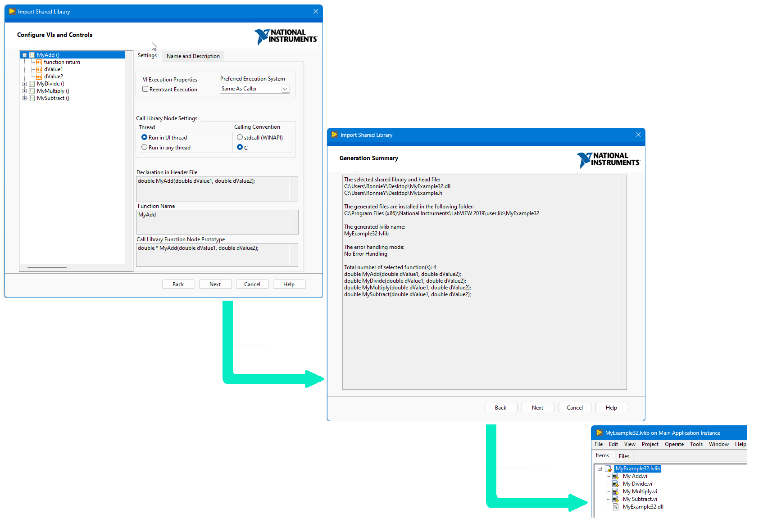Image resolution: width=763 pixels, height=532 pixels.
Task: Click Cancel in Generation Summary dialog
Action: point(575,408)
